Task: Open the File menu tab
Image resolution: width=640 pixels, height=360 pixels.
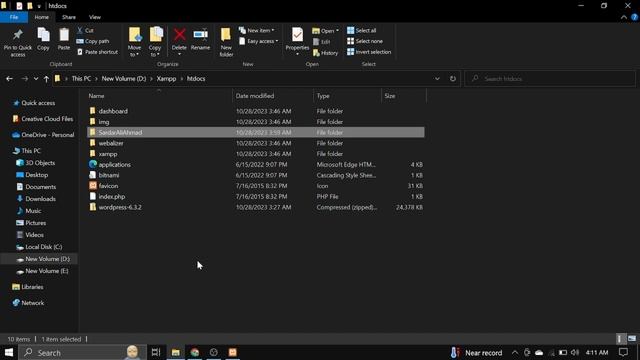Action: [x=14, y=17]
